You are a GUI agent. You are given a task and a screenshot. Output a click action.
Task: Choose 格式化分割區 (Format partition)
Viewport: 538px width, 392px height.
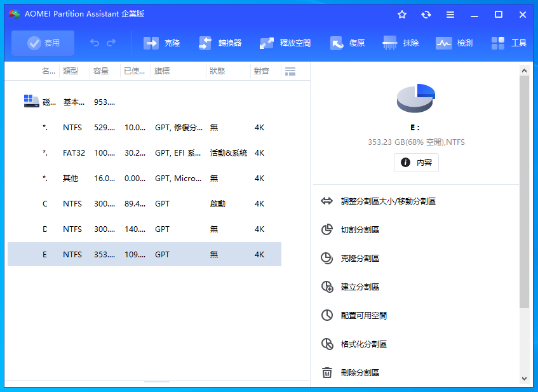coord(363,344)
